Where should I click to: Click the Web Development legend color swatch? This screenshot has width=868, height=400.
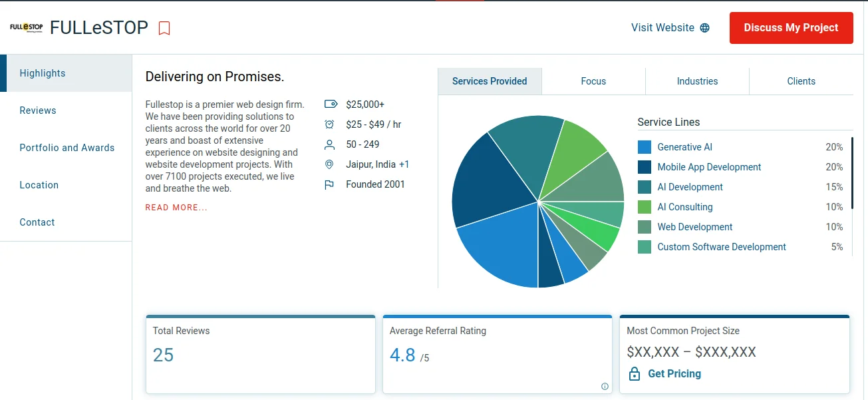coord(645,227)
